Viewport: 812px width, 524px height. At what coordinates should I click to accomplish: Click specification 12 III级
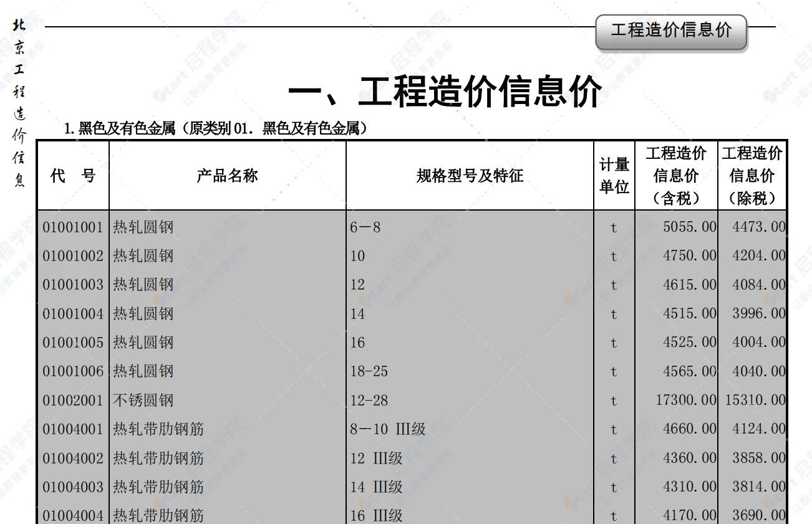click(x=376, y=458)
